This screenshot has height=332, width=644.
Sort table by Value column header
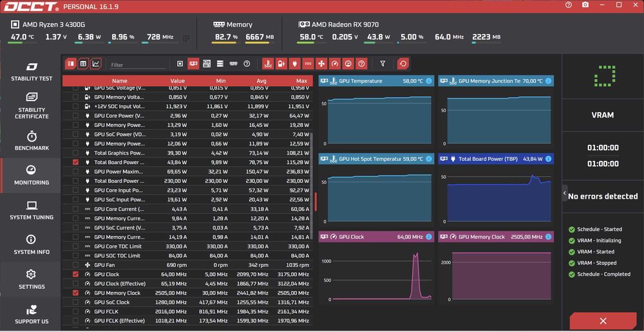click(178, 81)
